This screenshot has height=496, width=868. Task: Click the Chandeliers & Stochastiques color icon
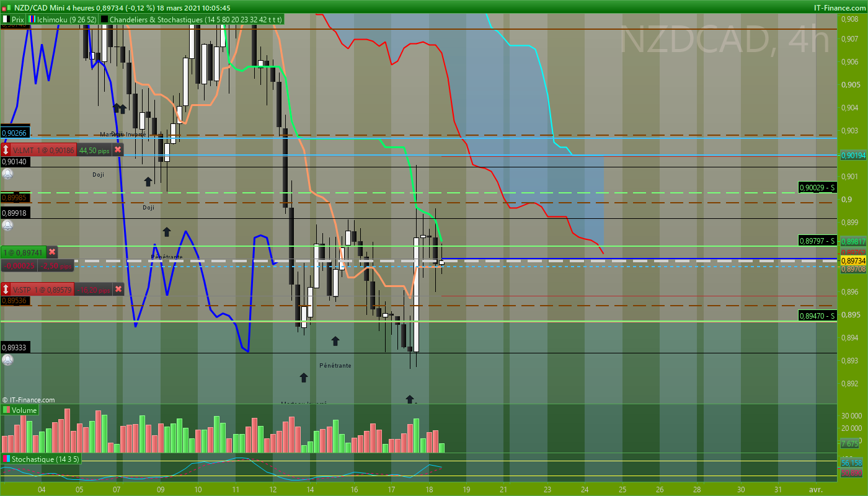pyautogui.click(x=104, y=19)
